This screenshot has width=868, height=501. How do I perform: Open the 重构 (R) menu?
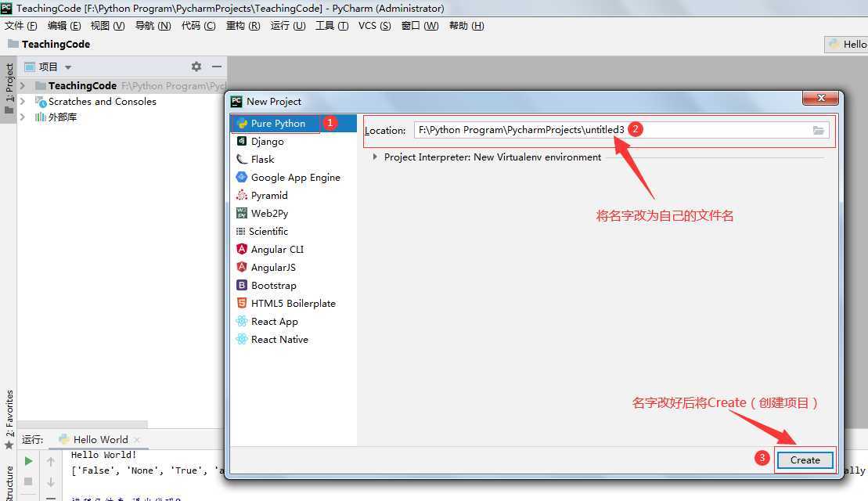click(x=243, y=26)
